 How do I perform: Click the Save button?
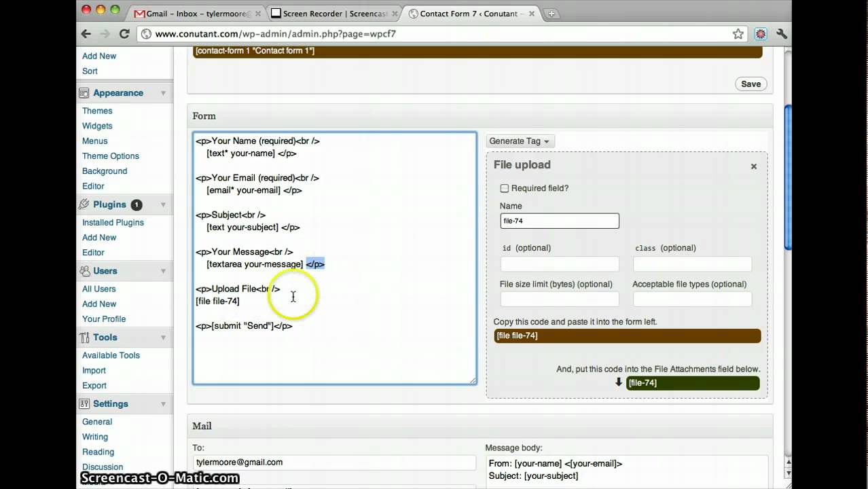[751, 84]
